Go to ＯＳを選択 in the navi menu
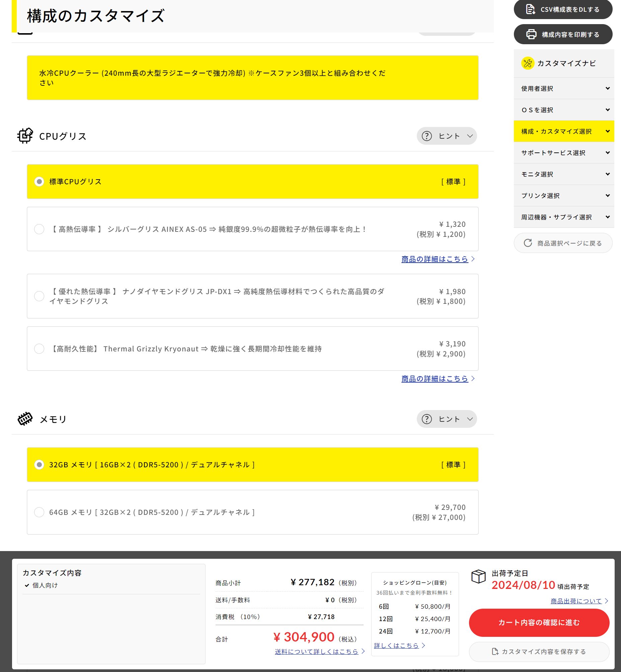The width and height of the screenshot is (621, 672). [x=564, y=110]
